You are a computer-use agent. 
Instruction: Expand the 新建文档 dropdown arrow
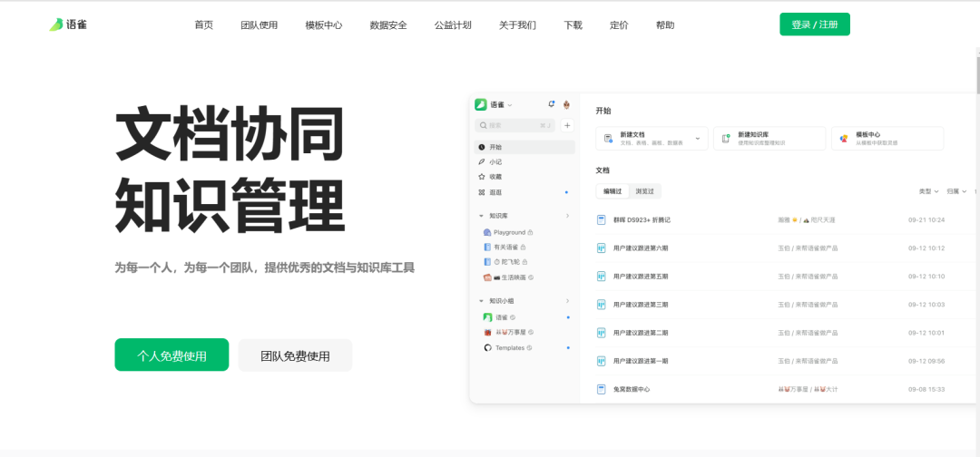point(697,139)
